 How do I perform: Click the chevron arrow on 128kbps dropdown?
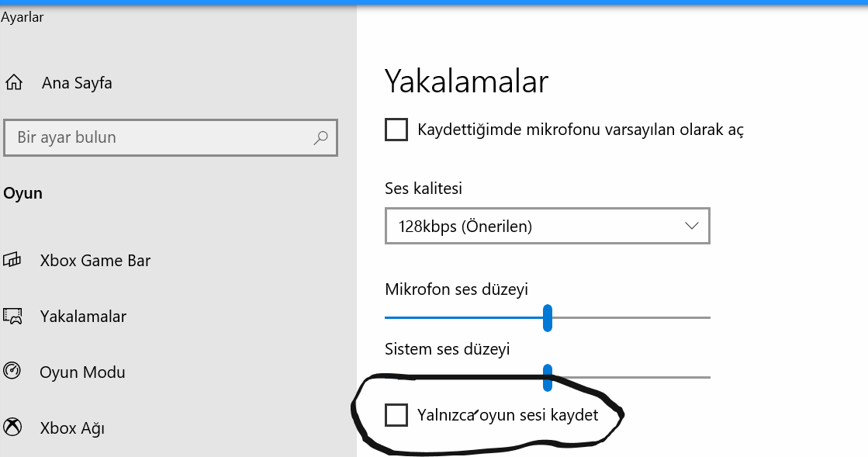[x=692, y=227]
